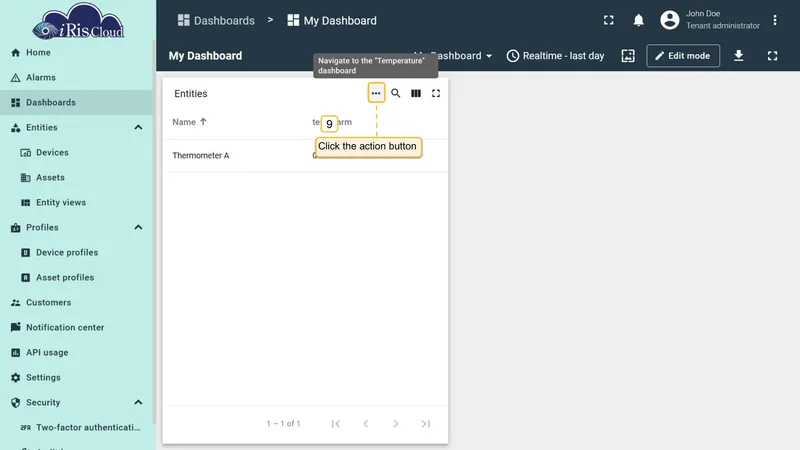Open notifications bell
This screenshot has width=800, height=450.
(x=638, y=20)
